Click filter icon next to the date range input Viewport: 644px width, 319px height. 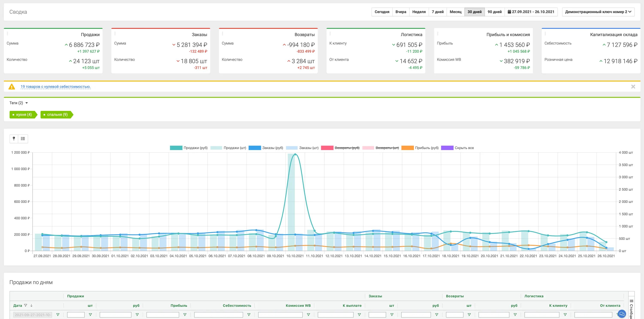tap(58, 315)
